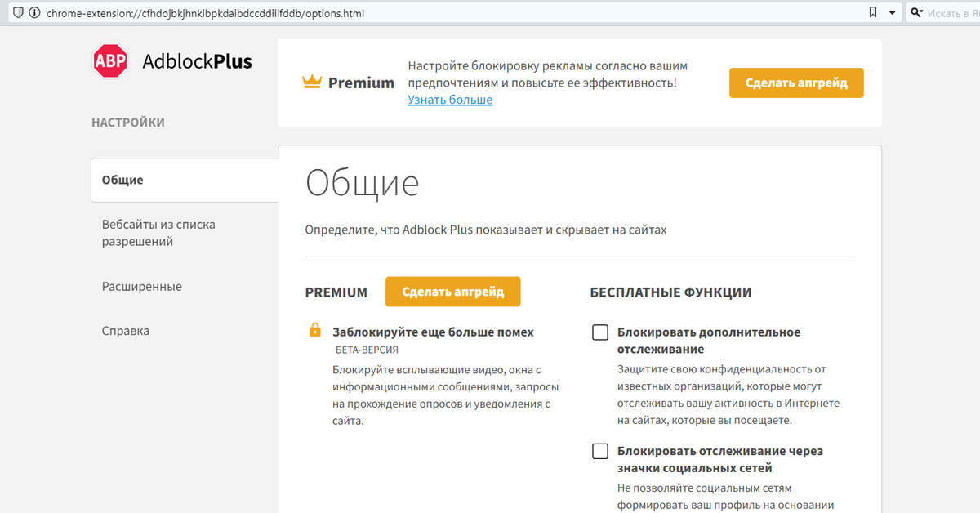Click the bookmark flag icon in the toolbar
This screenshot has width=980, height=513.
coord(872,12)
